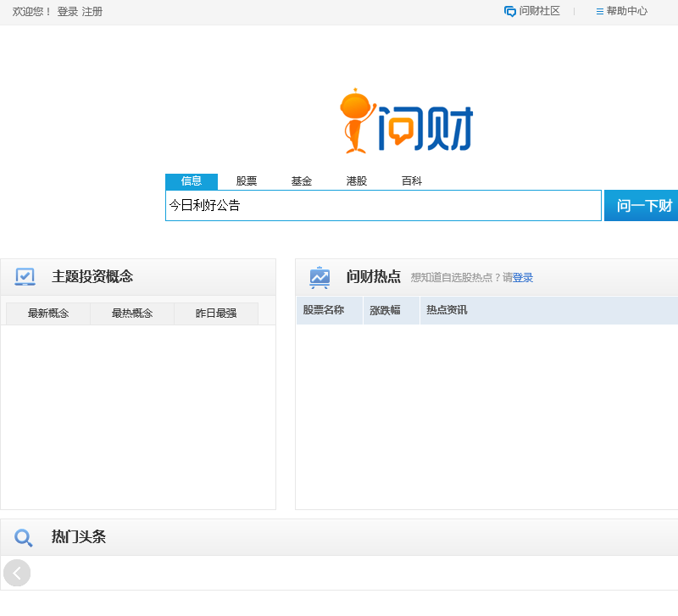The height and width of the screenshot is (616, 678).
Task: Click the previous arrow in 热门头条 carousel
Action: [x=17, y=573]
